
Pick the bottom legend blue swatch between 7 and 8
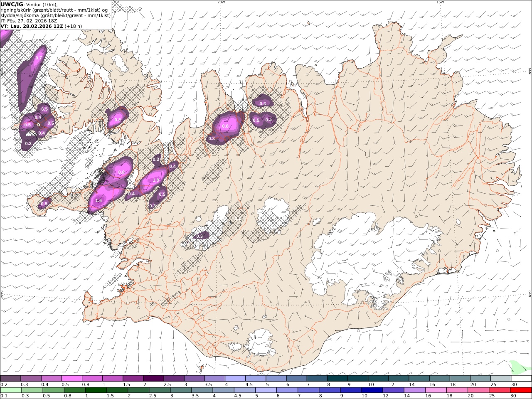pyautogui.click(x=308, y=390)
